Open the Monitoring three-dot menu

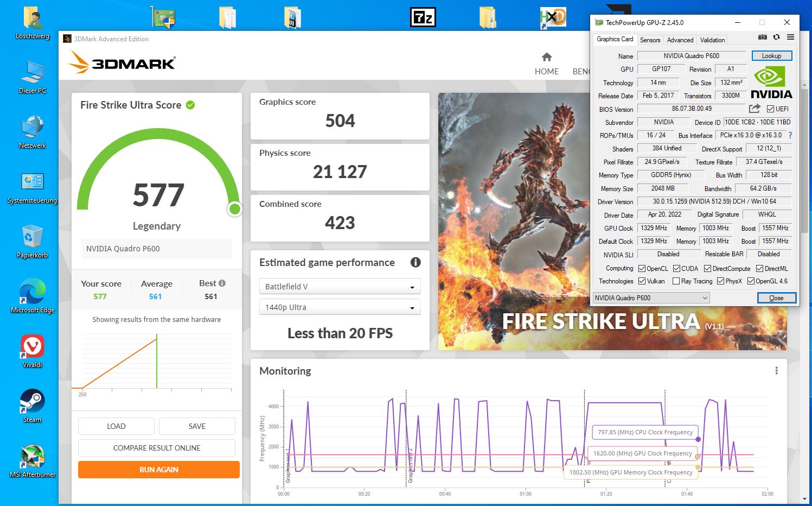pos(776,370)
